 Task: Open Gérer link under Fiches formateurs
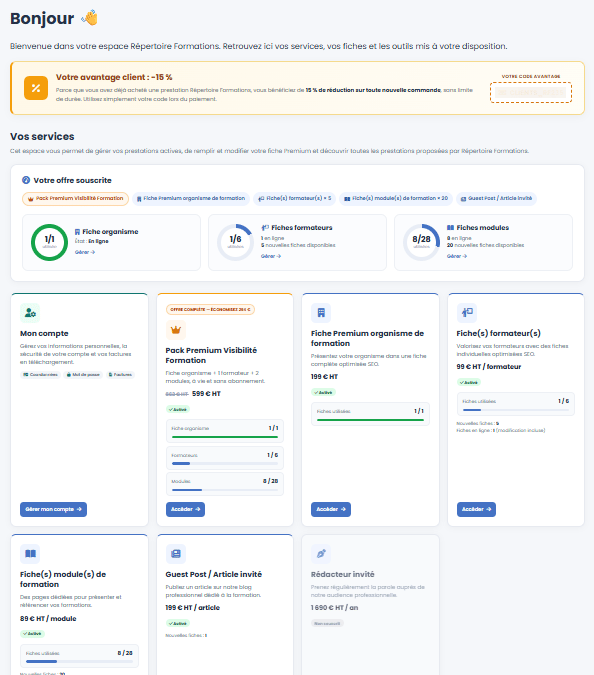pyautogui.click(x=271, y=256)
